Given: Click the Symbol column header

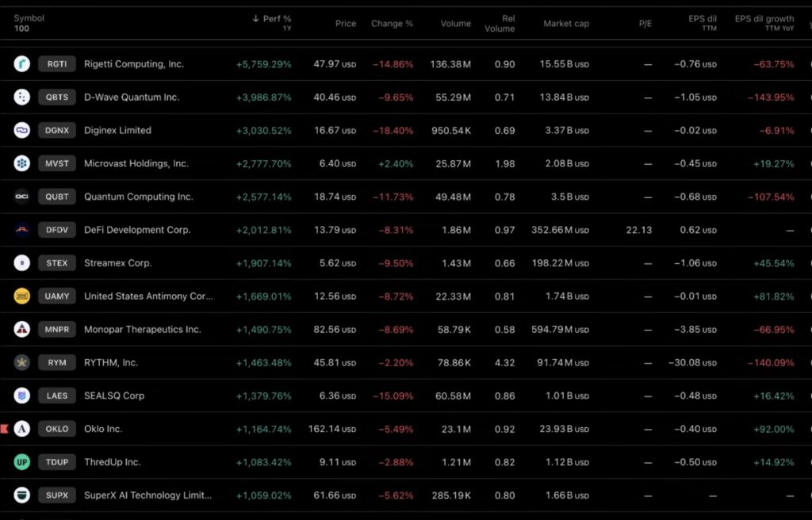Looking at the screenshot, I should [x=29, y=18].
